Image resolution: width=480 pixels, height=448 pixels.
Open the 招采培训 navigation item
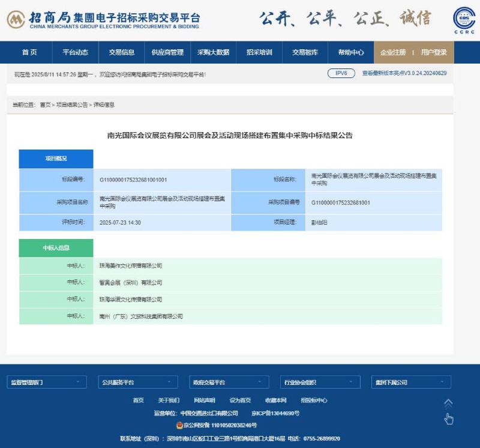click(259, 52)
